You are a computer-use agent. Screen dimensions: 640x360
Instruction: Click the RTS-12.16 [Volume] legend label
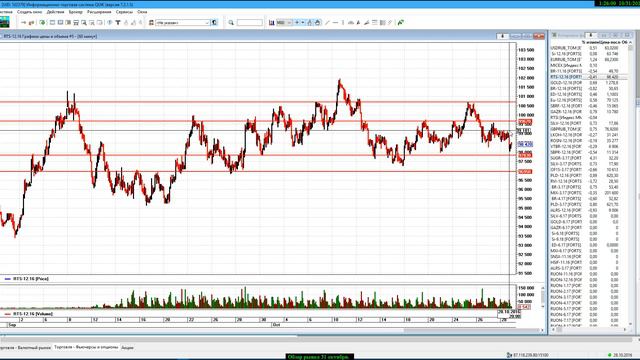[33, 314]
